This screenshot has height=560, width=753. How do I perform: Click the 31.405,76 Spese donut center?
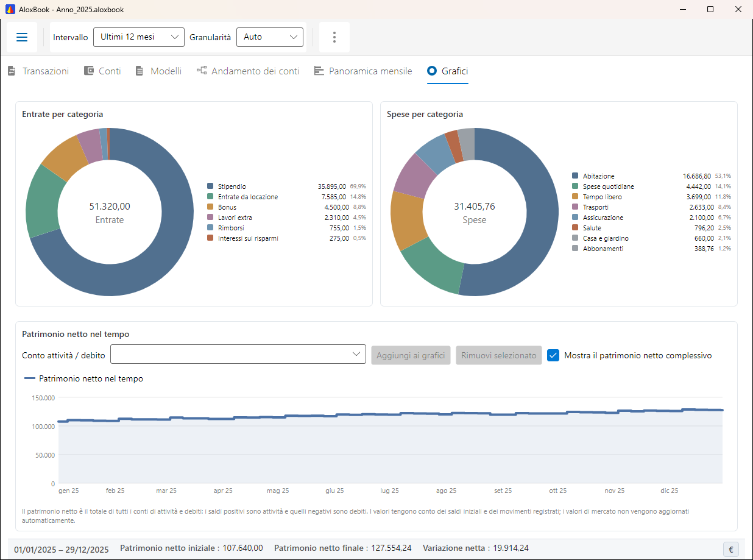click(475, 213)
